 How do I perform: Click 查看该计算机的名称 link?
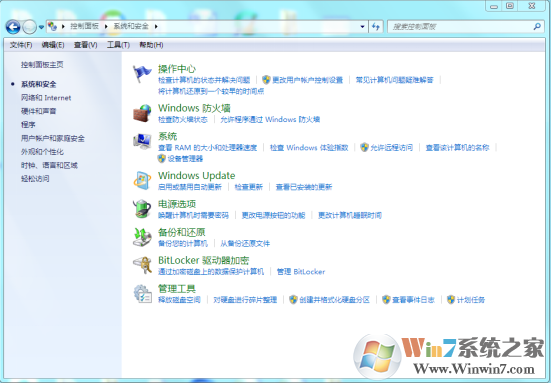click(457, 148)
